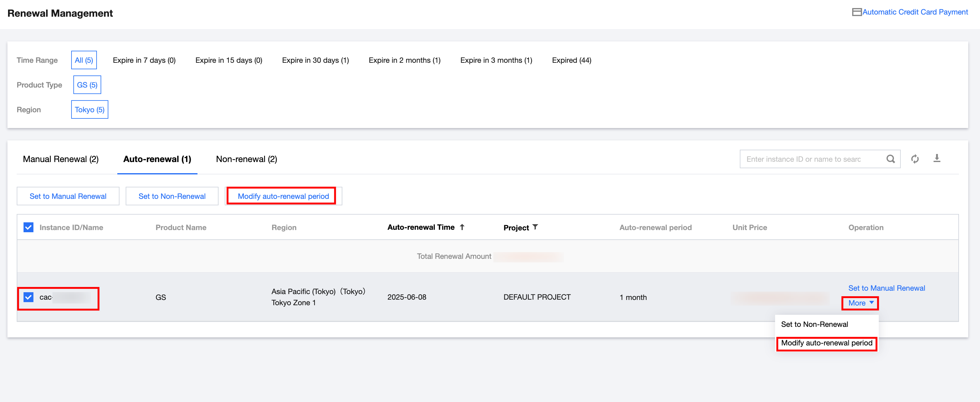Click the download export icon
Viewport: 980px width, 402px height.
tap(937, 158)
